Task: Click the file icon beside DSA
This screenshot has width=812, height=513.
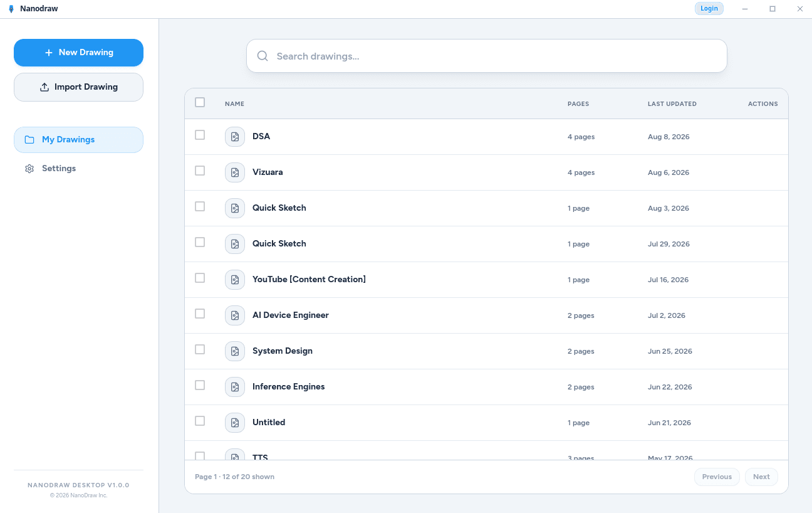Action: click(x=235, y=137)
